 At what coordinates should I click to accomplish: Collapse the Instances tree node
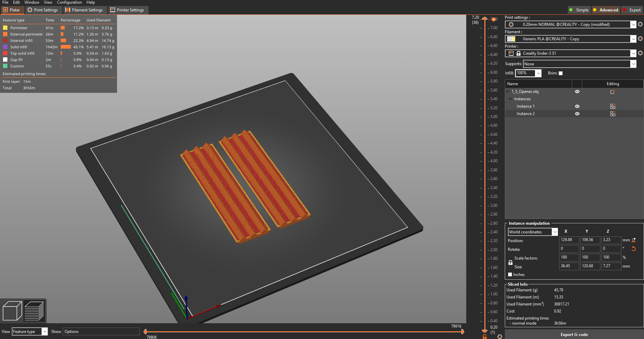[x=510, y=99]
